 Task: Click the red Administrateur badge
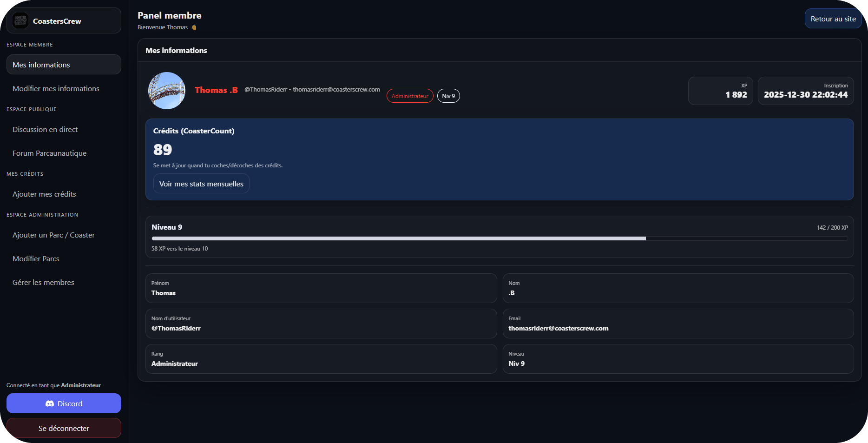[410, 96]
